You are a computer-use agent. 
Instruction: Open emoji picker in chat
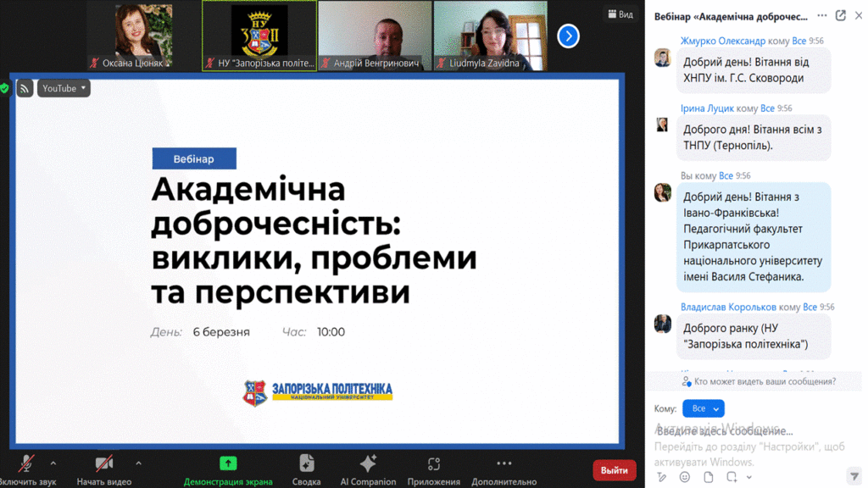pos(685,477)
